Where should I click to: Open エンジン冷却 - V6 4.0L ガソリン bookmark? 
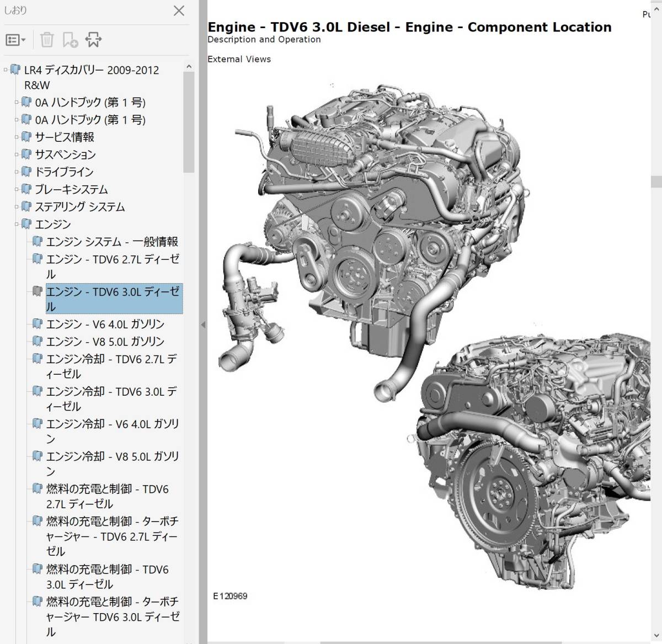[113, 432]
